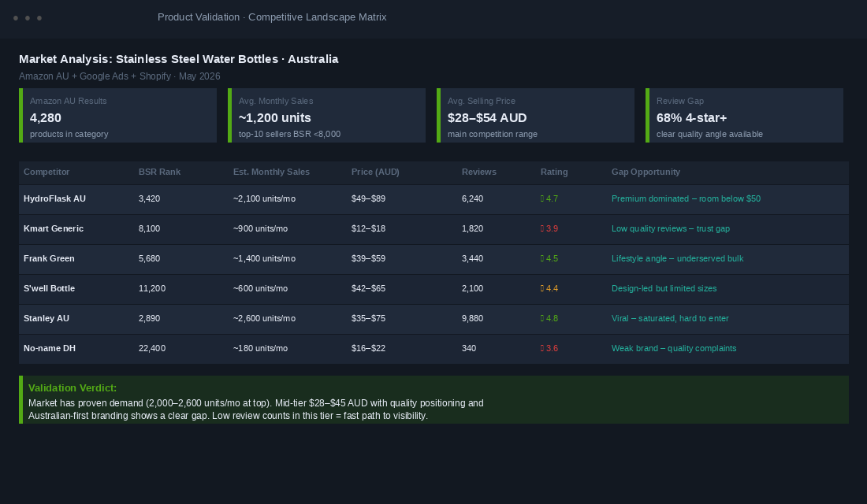Click BSR rank 22,400 cell
The image size is (867, 504).
[152, 347]
